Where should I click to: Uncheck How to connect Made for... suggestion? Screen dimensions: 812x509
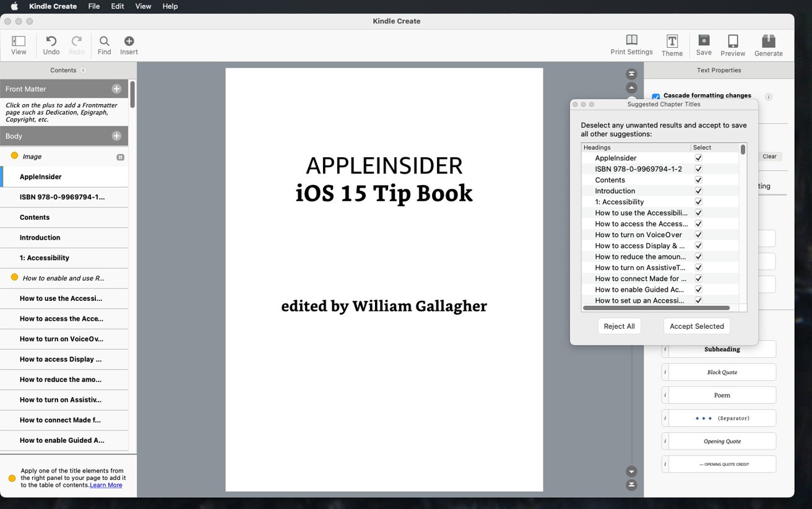(x=699, y=279)
